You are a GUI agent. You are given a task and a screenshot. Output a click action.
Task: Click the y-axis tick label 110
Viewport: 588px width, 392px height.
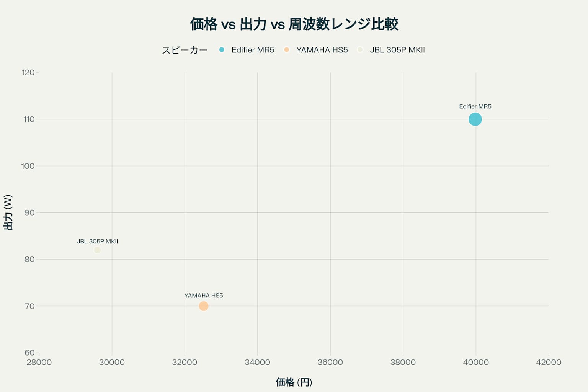(x=29, y=119)
